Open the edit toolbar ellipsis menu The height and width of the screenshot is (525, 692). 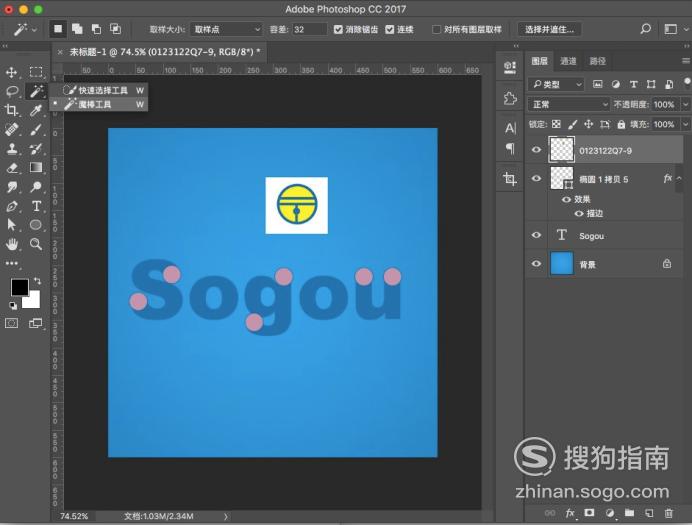click(12, 263)
